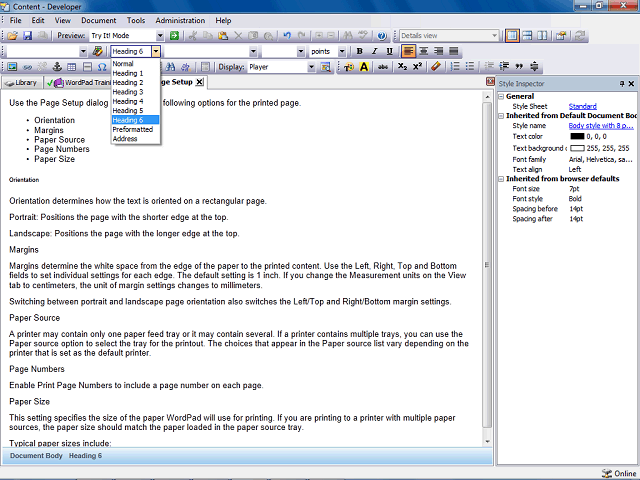Open the Administration menu
Viewport: 640px width, 480px height.
click(x=180, y=20)
